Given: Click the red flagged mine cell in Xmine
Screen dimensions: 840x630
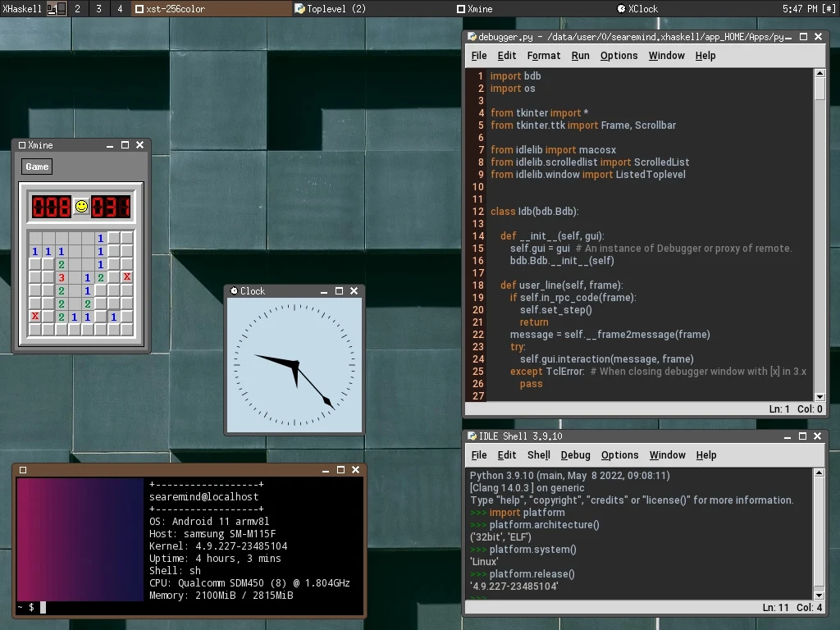Looking at the screenshot, I should [x=126, y=277].
